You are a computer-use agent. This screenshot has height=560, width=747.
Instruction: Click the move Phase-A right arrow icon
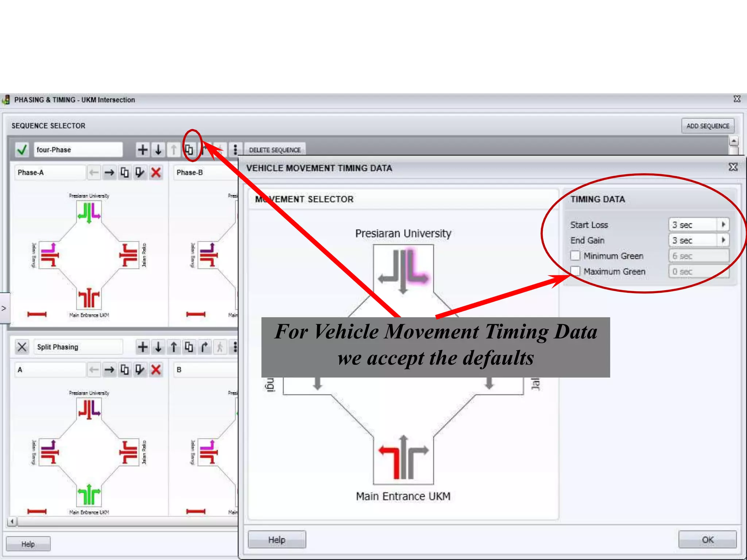point(109,172)
